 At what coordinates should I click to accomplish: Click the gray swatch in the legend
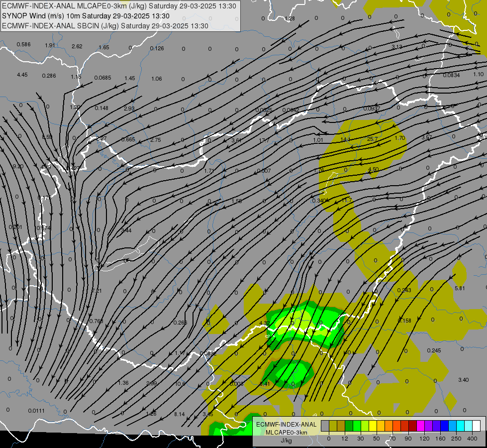coord(325,426)
